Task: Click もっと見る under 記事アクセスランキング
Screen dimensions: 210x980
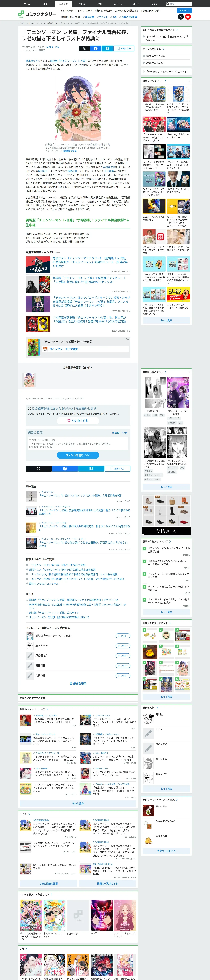Action: coord(166,612)
